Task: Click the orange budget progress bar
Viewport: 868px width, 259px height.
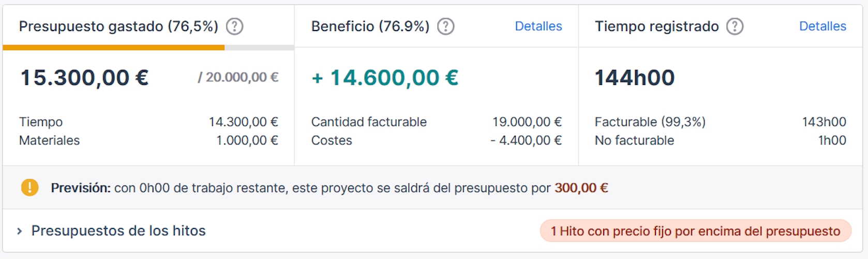Action: tap(114, 48)
